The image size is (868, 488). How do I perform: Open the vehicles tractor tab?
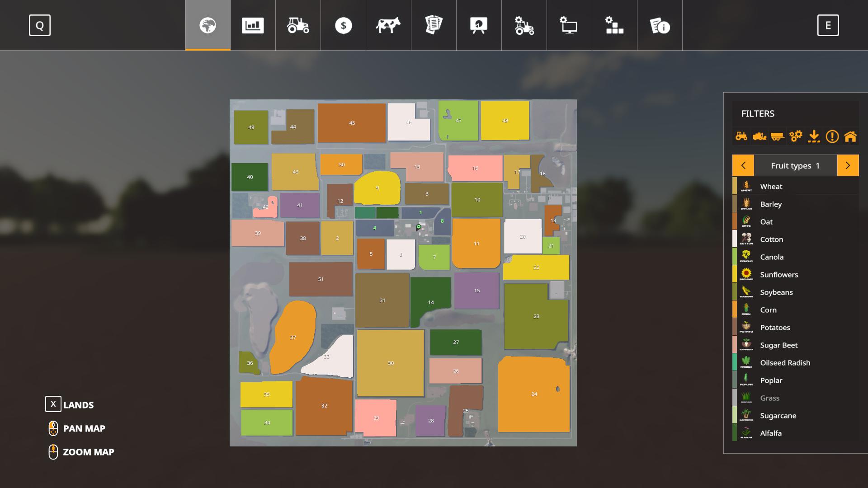[298, 25]
